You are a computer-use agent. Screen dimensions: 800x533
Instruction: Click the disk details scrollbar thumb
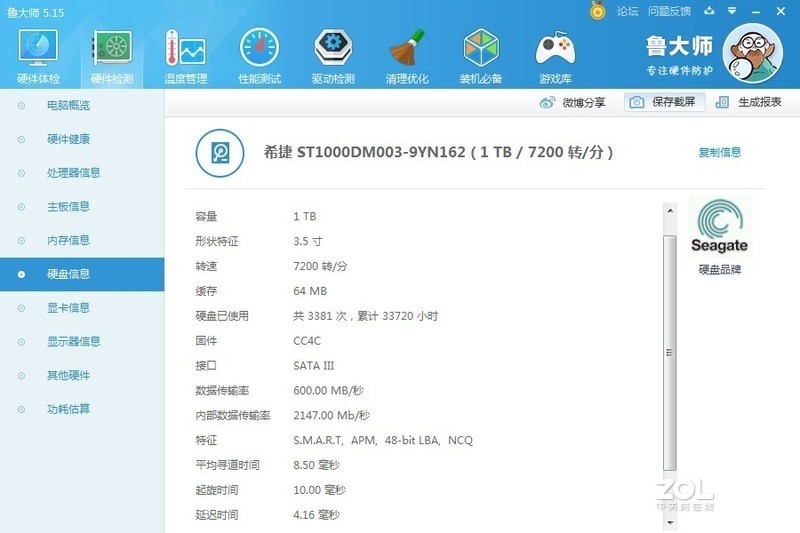[x=670, y=353]
